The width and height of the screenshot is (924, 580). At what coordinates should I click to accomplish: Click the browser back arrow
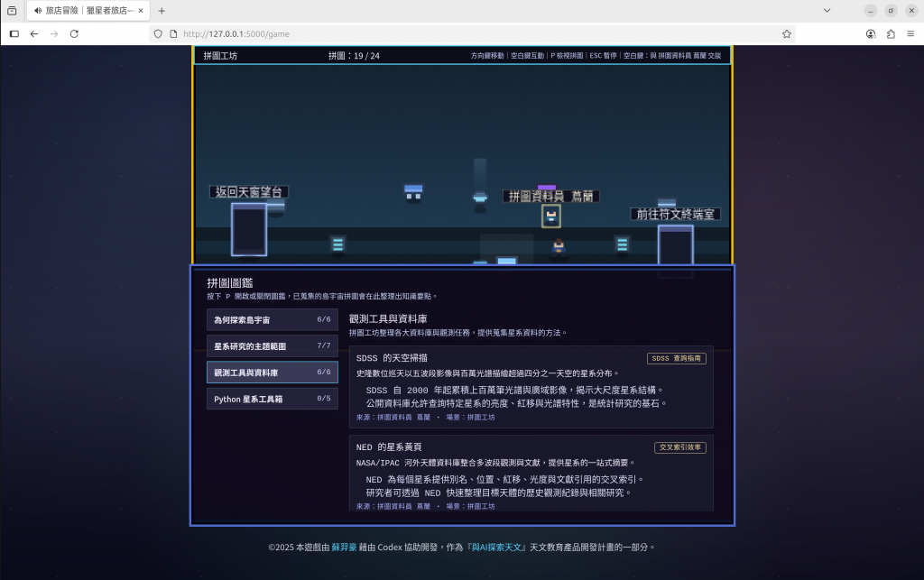click(x=34, y=34)
